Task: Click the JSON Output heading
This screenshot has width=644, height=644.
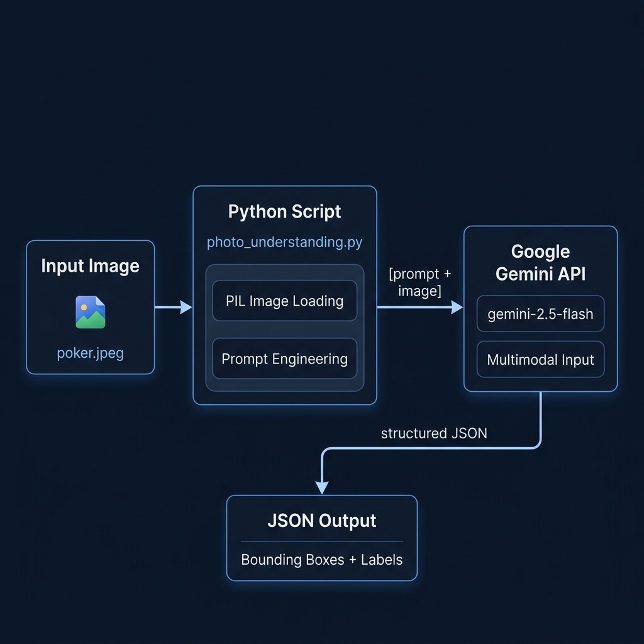Action: tap(322, 521)
